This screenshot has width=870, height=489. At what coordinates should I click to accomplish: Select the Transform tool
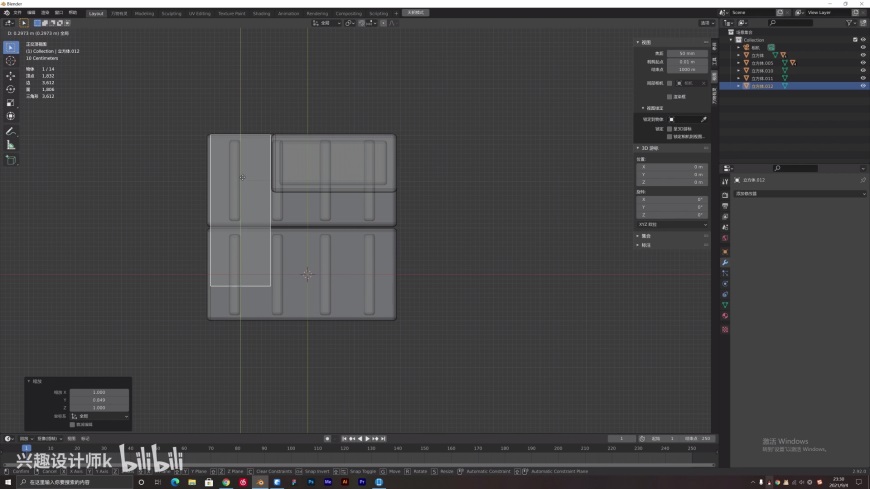(x=11, y=116)
